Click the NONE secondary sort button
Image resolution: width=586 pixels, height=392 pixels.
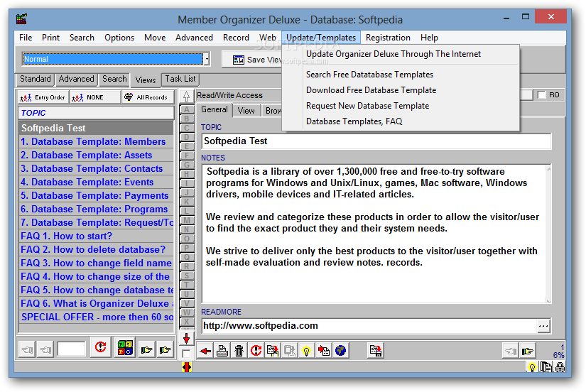pos(95,97)
